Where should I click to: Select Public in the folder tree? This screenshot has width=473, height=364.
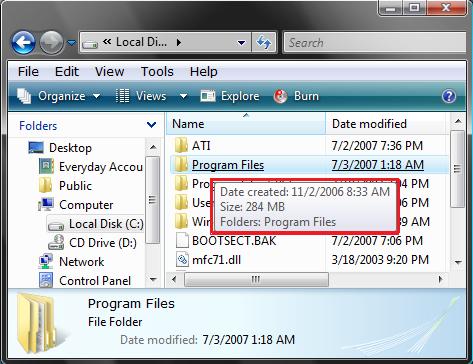[75, 186]
